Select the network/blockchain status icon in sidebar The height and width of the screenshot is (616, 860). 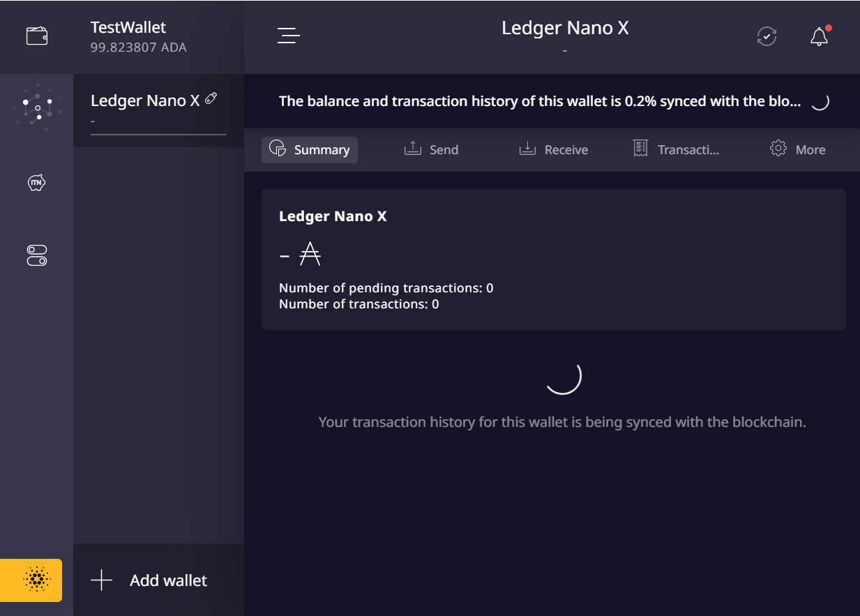click(36, 108)
